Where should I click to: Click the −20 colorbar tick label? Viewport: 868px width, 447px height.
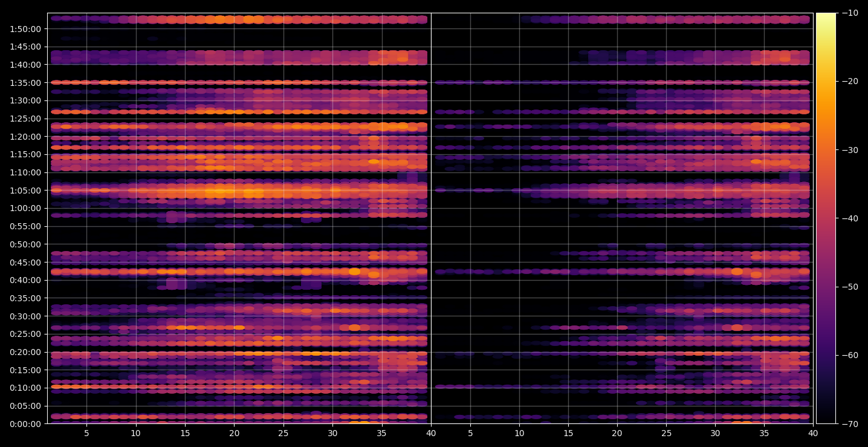coord(849,81)
